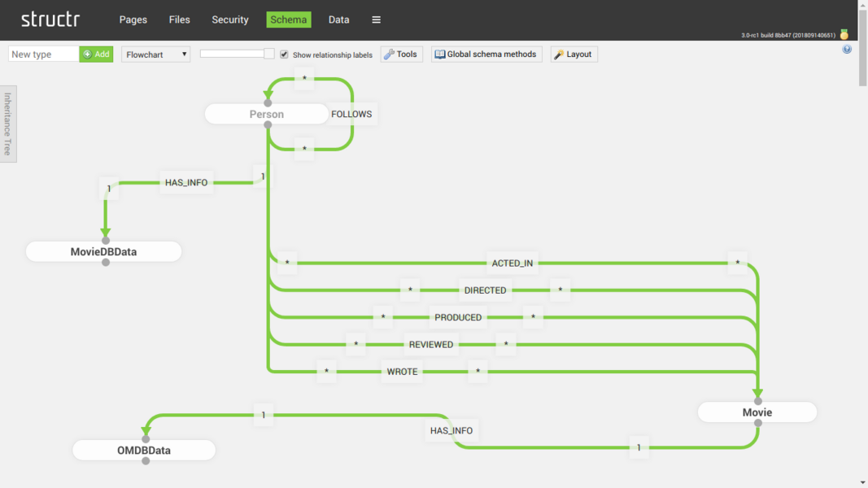Open help via the blue question mark icon

pos(847,50)
